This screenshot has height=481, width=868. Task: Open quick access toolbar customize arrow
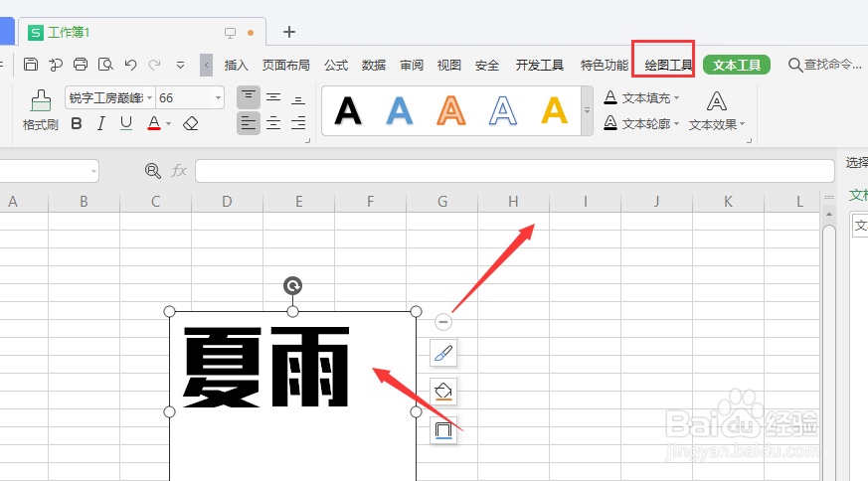180,65
